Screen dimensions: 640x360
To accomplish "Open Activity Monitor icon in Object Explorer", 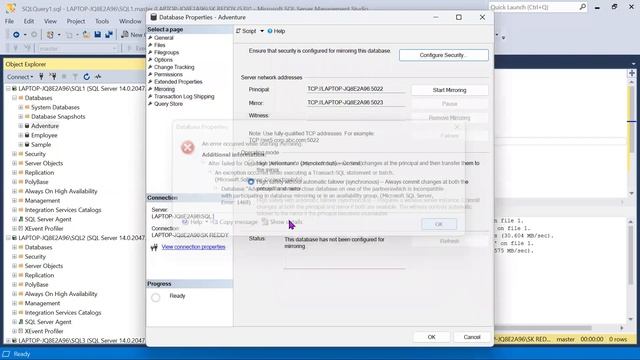I will coord(98,76).
